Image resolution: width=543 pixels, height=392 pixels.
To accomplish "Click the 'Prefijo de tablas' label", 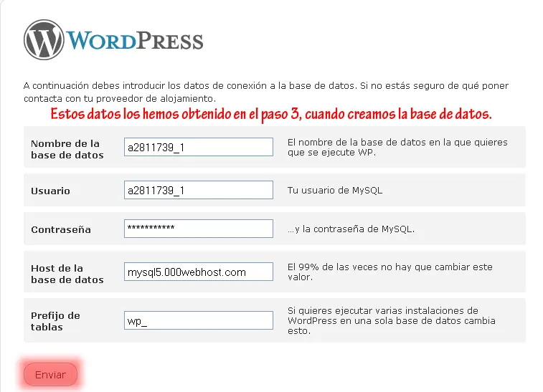I will 55,322.
